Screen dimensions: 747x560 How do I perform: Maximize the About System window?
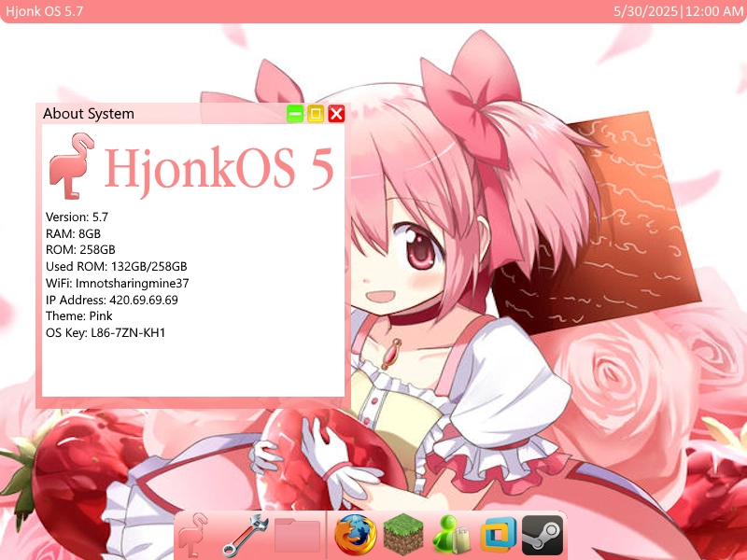point(316,114)
